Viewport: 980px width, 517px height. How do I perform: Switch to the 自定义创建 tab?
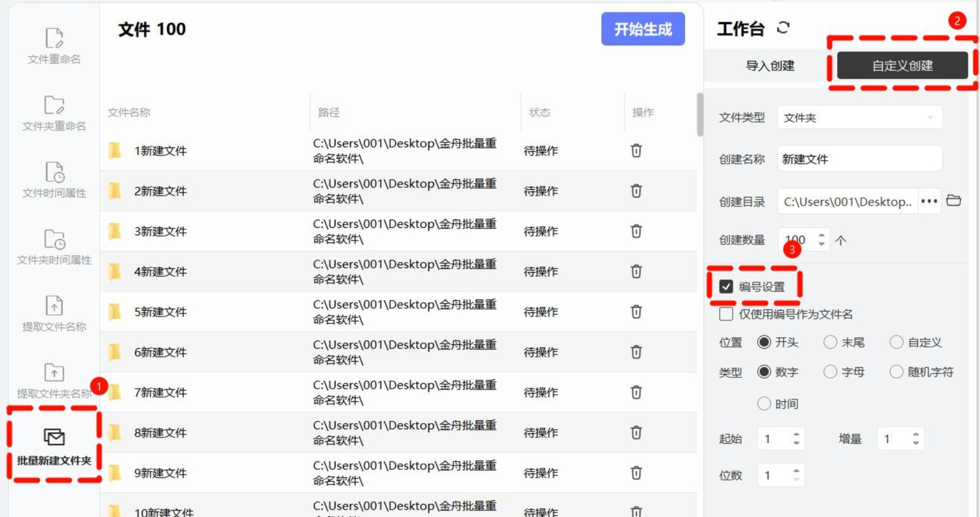[902, 66]
